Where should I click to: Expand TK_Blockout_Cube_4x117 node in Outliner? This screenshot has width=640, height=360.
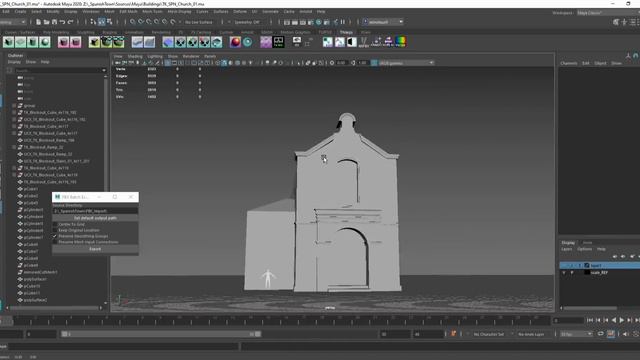(x=14, y=126)
